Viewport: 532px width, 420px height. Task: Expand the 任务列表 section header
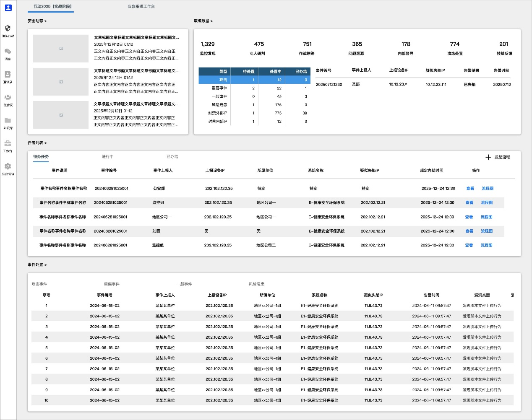point(37,143)
